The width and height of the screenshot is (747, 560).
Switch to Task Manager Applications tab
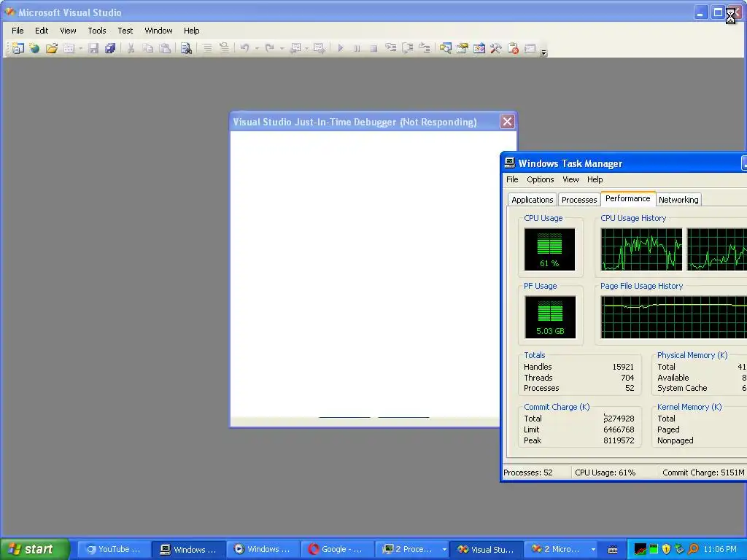532,200
